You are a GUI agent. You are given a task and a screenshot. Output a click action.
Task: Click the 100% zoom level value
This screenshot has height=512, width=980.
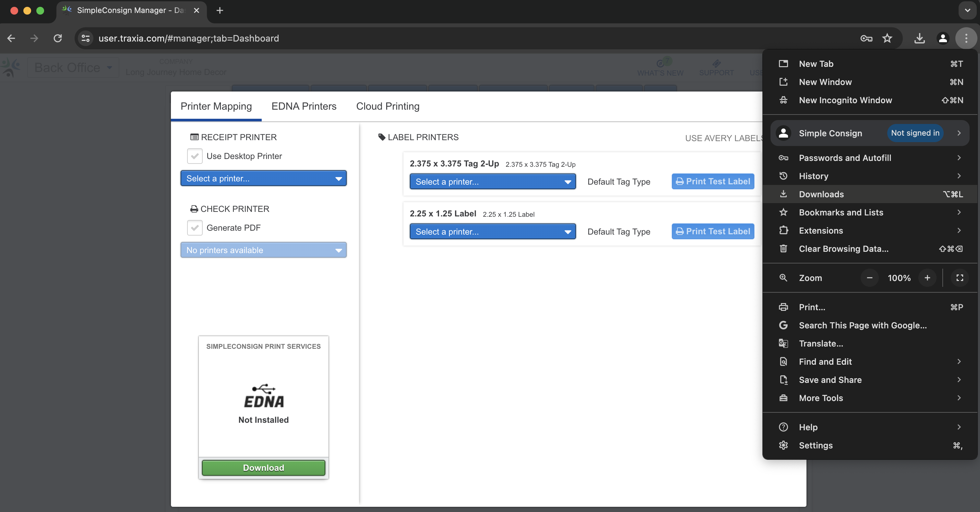tap(899, 278)
